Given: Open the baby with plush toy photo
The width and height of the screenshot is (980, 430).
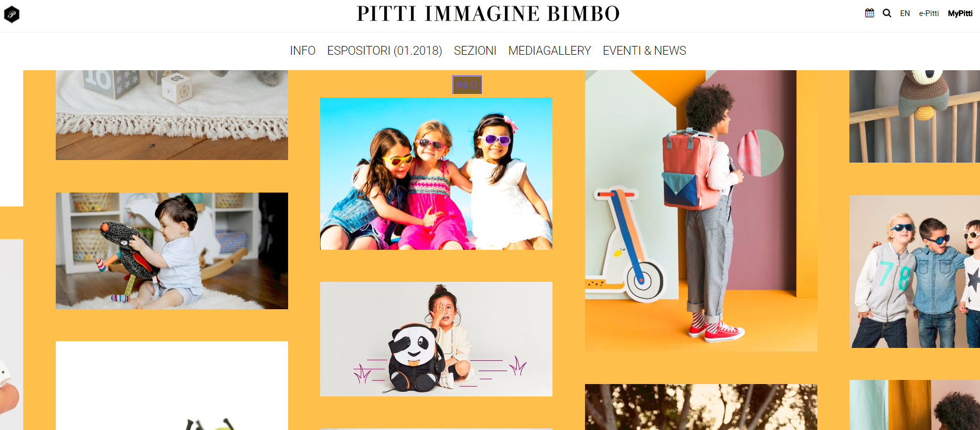Looking at the screenshot, I should (172, 251).
